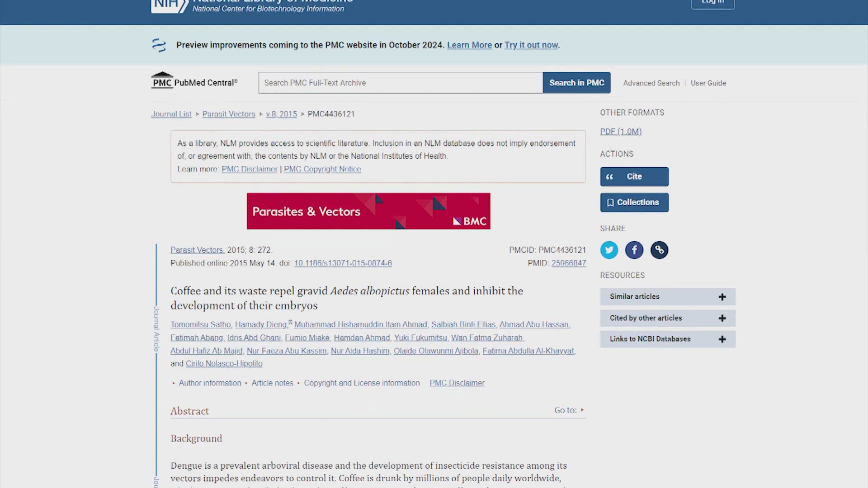
Task: Click the Parasit Vectors journal breadcrumb tab
Action: pyautogui.click(x=228, y=114)
